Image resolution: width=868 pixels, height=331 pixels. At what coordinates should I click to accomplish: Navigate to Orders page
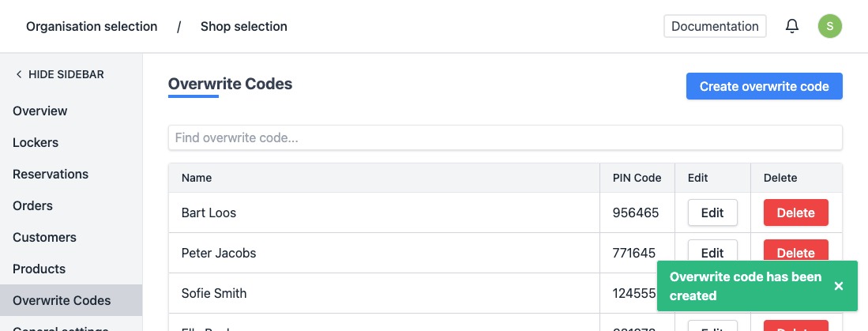tap(32, 205)
